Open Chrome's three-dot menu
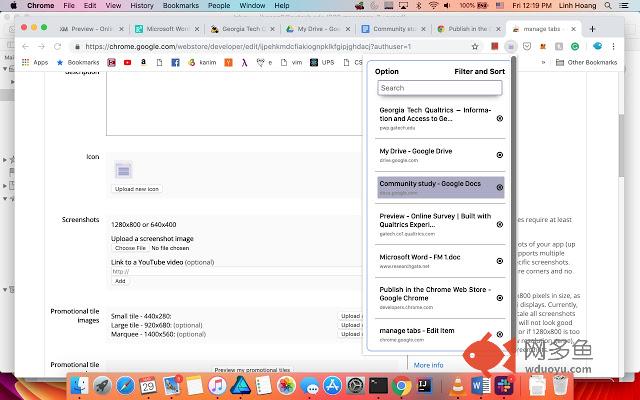This screenshot has width=640, height=400. (613, 47)
